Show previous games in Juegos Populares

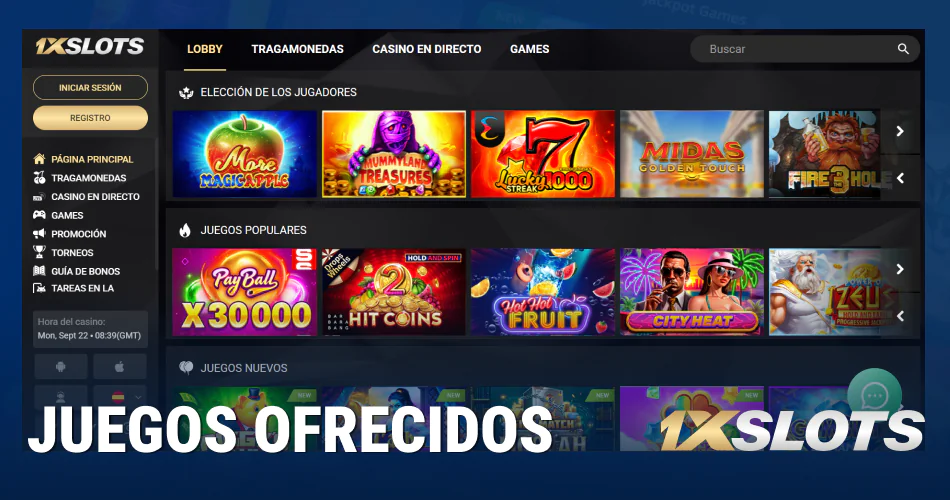[x=900, y=316]
